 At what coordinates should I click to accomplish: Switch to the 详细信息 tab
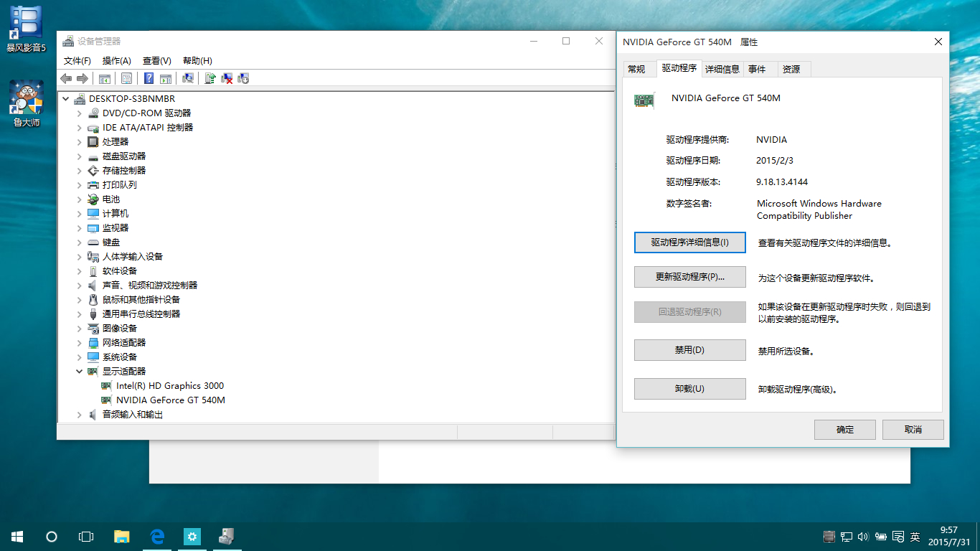(722, 69)
